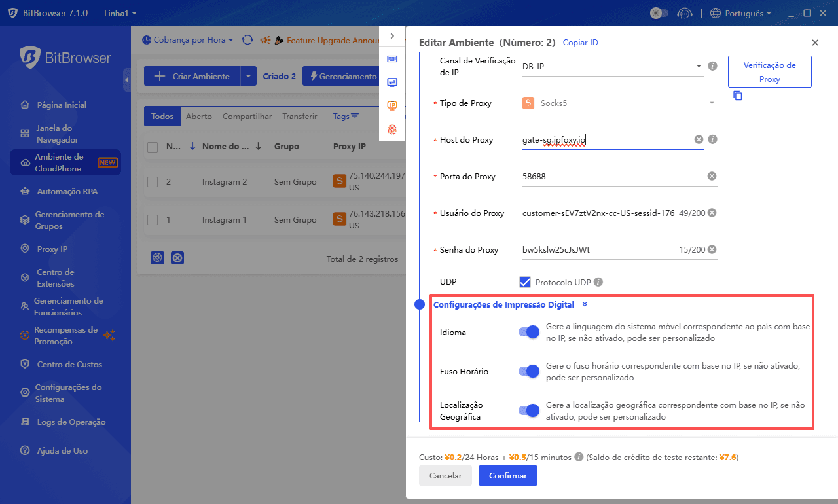Click the proxy IP icon in side strip
This screenshot has width=838, height=504.
(x=392, y=105)
